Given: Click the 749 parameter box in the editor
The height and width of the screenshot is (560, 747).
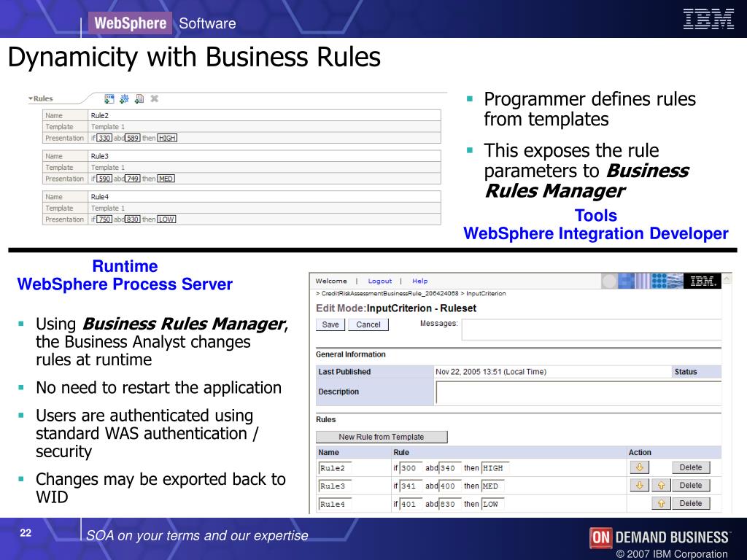Looking at the screenshot, I should (x=133, y=179).
